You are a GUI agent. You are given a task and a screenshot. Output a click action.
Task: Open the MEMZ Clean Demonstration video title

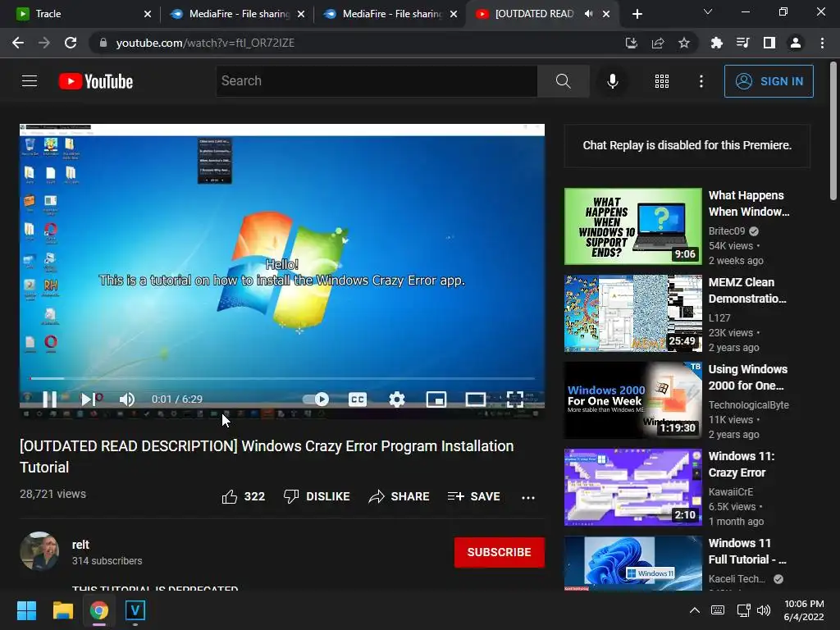(747, 290)
